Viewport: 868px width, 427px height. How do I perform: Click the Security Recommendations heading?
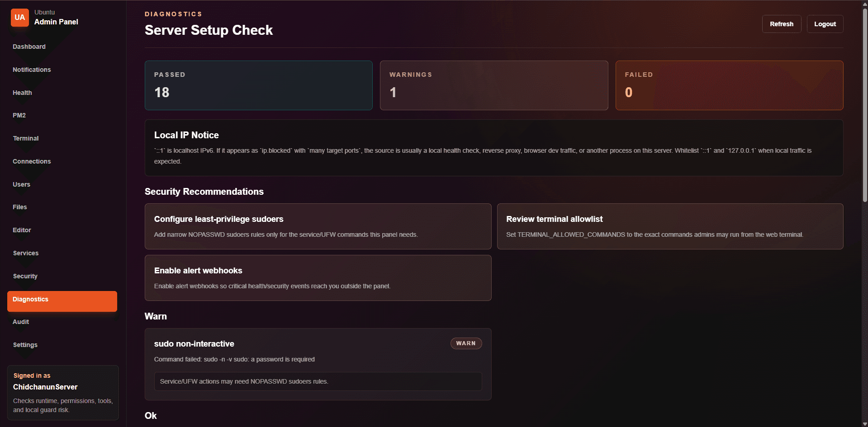click(204, 192)
